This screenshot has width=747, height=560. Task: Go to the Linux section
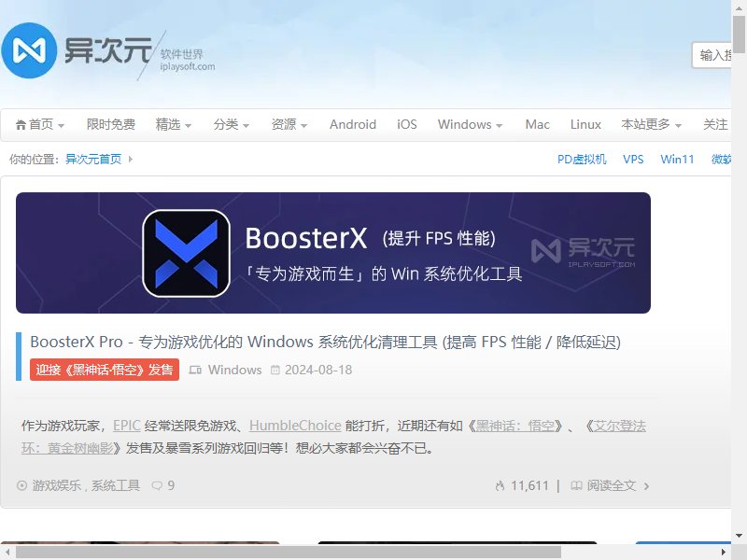click(x=585, y=124)
